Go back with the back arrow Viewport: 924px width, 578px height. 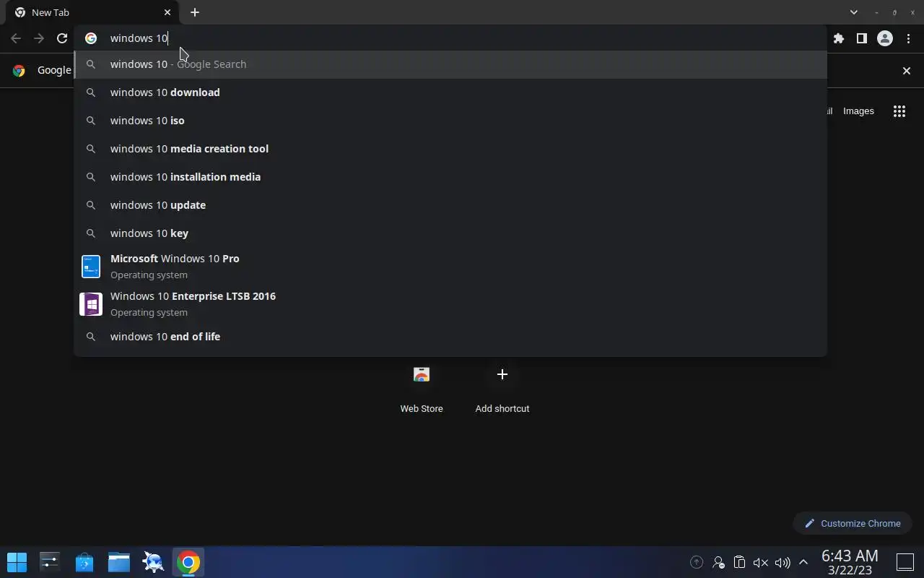click(16, 38)
